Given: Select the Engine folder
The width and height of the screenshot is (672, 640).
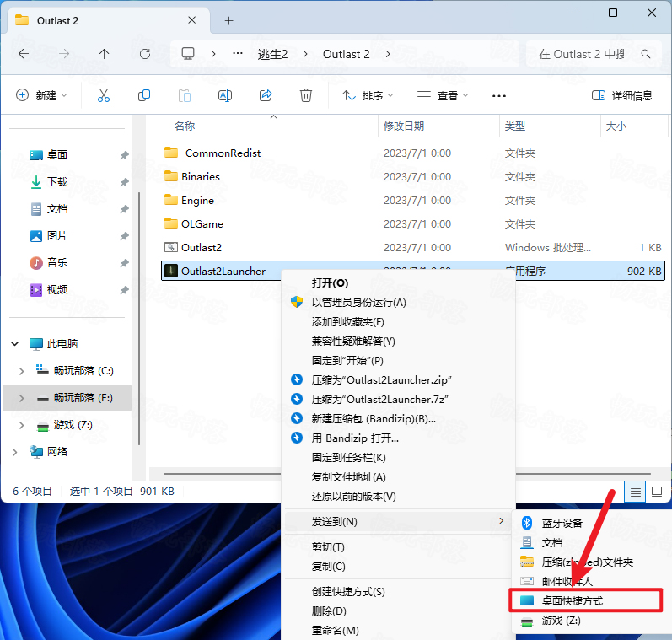Looking at the screenshot, I should [x=197, y=200].
